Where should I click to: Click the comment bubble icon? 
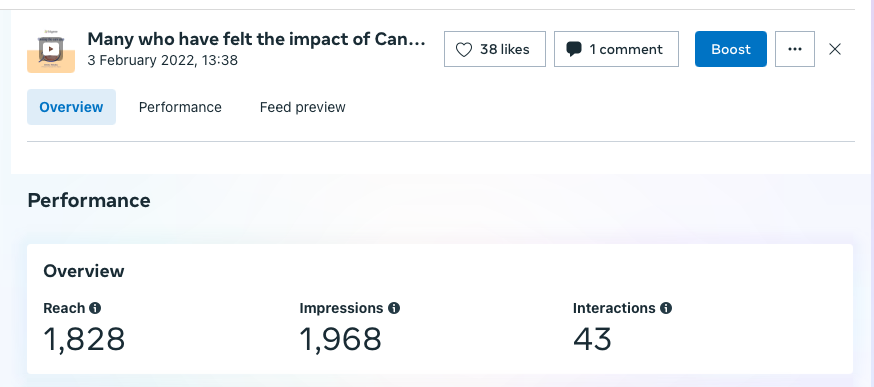[x=574, y=50]
